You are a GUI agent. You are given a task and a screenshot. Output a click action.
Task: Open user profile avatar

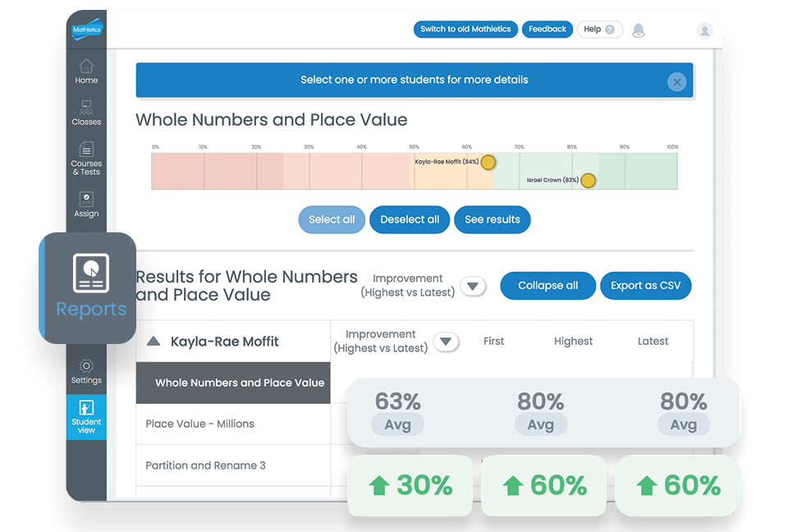coord(704,30)
